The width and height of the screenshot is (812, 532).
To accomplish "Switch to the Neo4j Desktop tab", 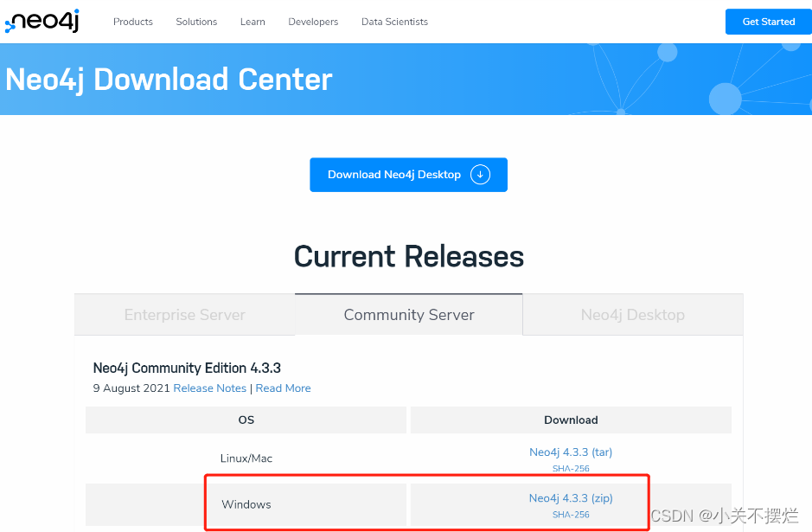I will pos(633,314).
